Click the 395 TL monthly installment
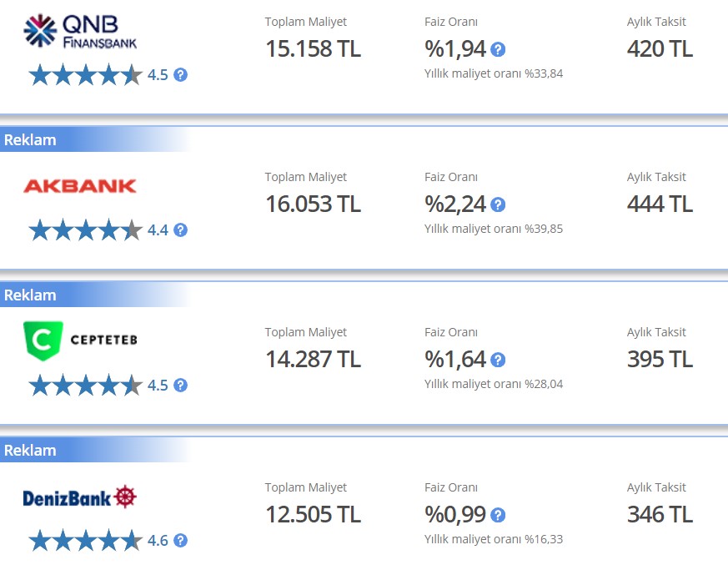The image size is (728, 570). (x=660, y=360)
